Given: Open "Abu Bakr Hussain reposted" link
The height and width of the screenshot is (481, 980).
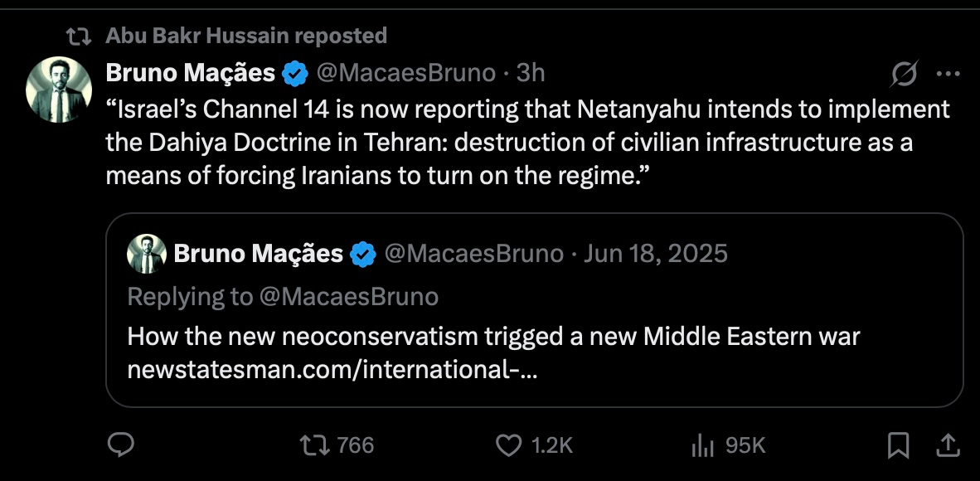Looking at the screenshot, I should (x=246, y=36).
